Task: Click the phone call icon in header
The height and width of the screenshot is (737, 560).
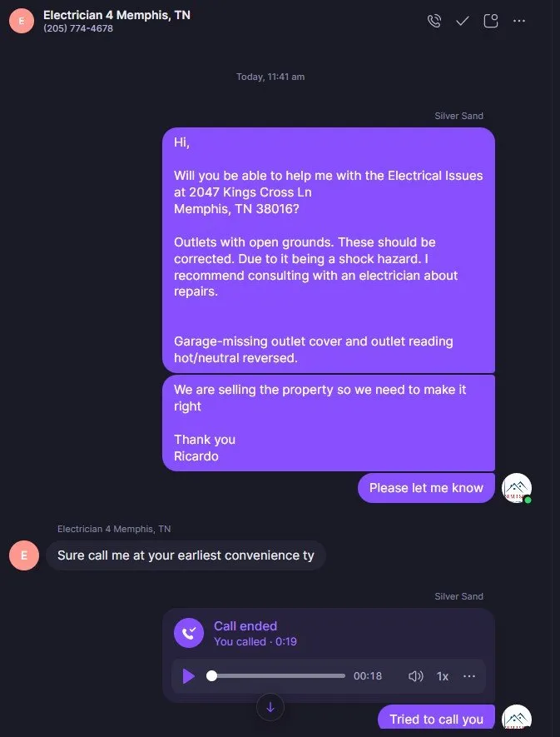Action: pyautogui.click(x=434, y=21)
